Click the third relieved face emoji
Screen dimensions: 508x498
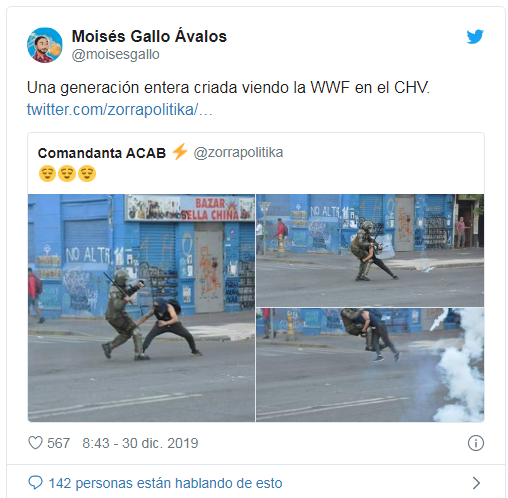coord(87,174)
